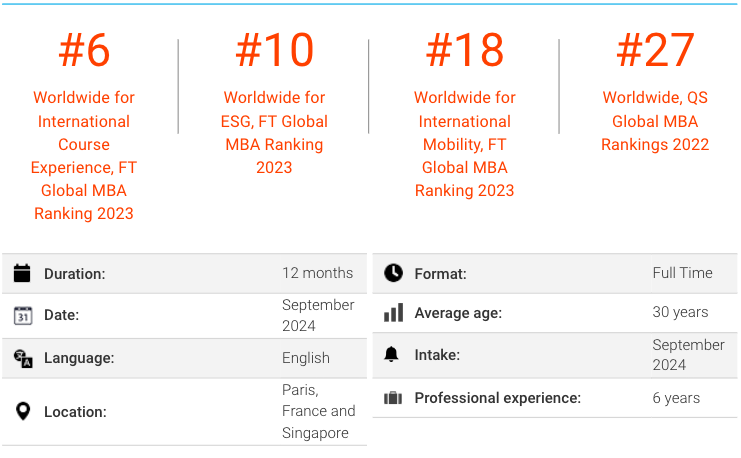
Task: Click the translate icon beside Language
Action: click(x=23, y=358)
